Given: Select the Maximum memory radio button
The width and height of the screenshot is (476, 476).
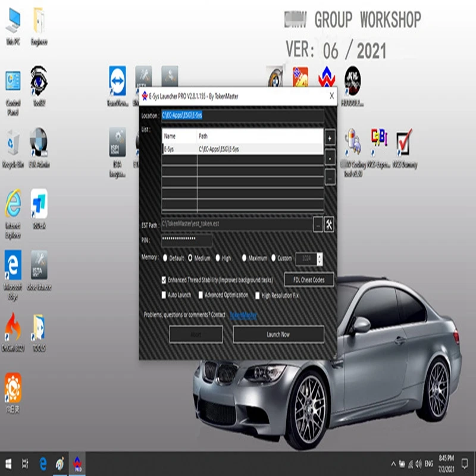Looking at the screenshot, I should pyautogui.click(x=244, y=258).
